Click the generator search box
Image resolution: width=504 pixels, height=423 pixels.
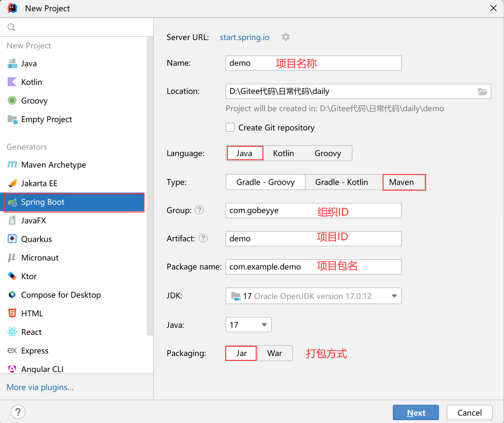(77, 27)
